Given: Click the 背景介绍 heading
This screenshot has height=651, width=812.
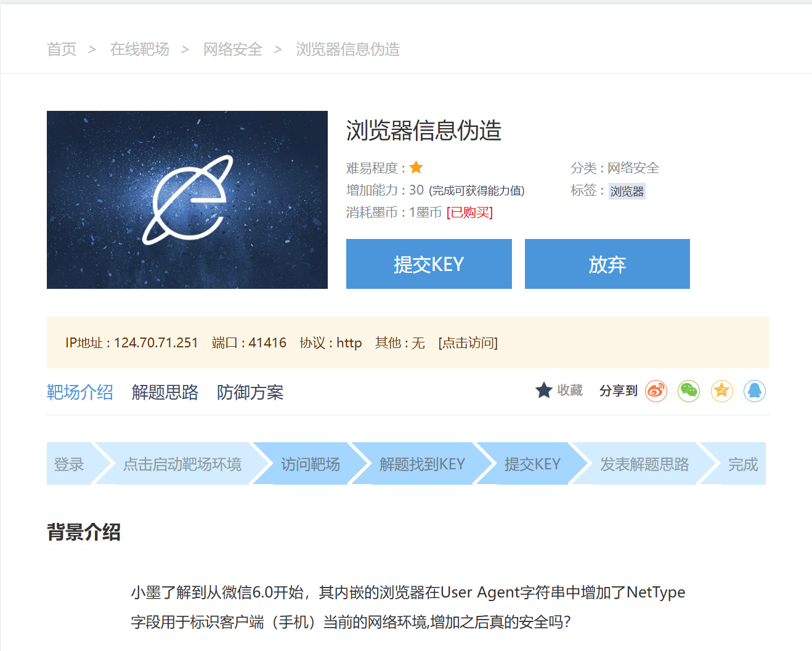Looking at the screenshot, I should 84,532.
